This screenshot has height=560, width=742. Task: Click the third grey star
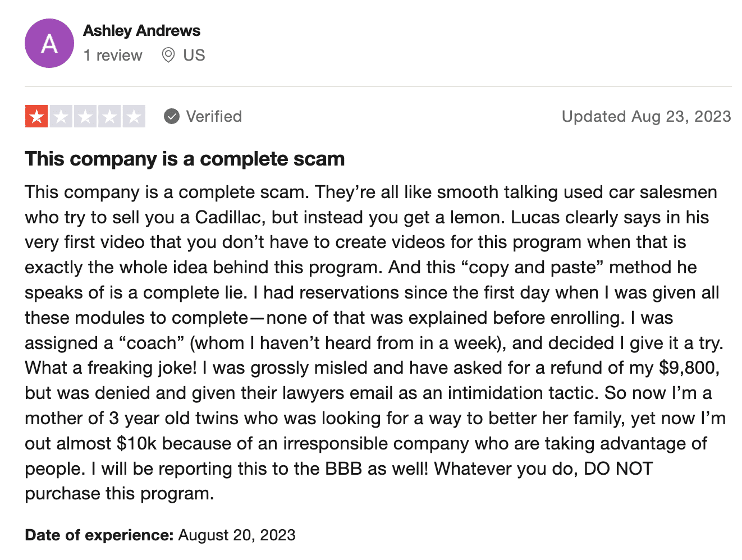pos(85,116)
